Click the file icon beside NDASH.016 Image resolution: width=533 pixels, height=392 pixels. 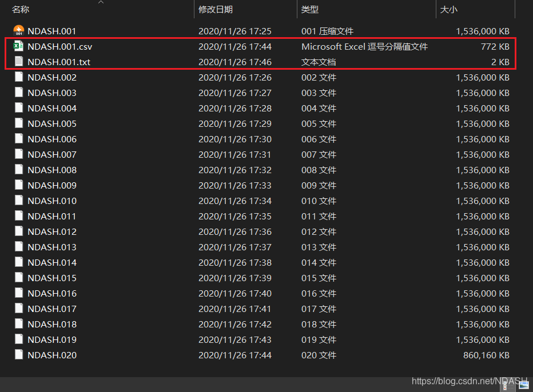point(19,293)
